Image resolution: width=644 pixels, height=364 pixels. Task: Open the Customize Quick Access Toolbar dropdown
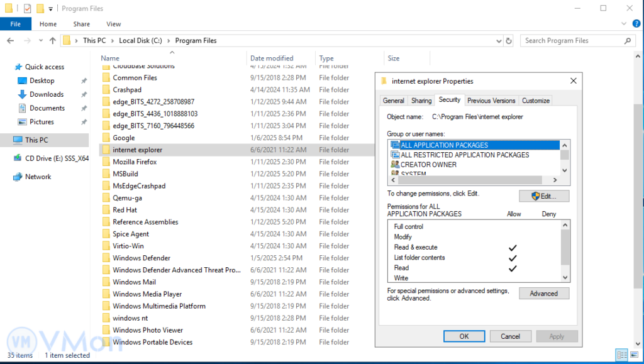(50, 9)
